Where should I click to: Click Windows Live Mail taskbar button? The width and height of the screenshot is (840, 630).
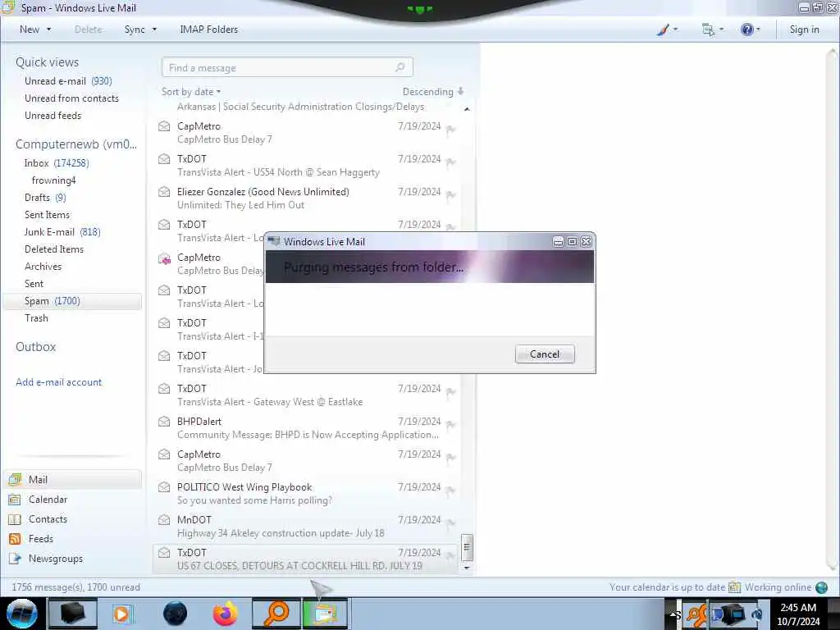tap(325, 614)
